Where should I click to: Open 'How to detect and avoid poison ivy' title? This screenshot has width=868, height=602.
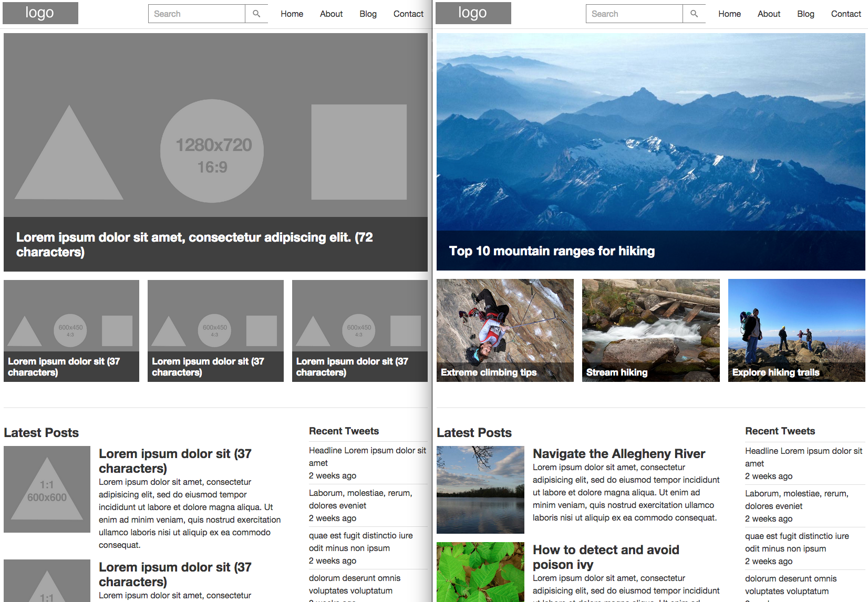(606, 557)
